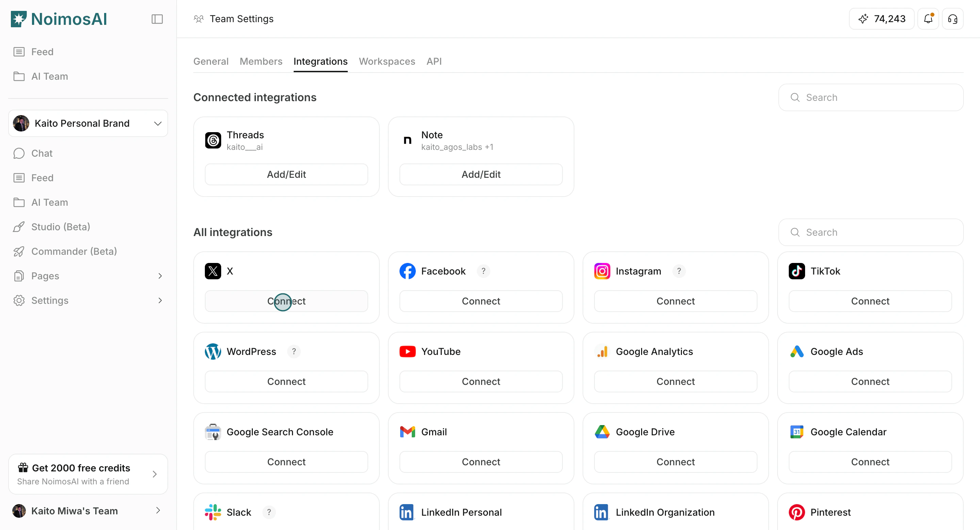980x530 pixels.
Task: Click the headset support icon
Action: tap(953, 19)
